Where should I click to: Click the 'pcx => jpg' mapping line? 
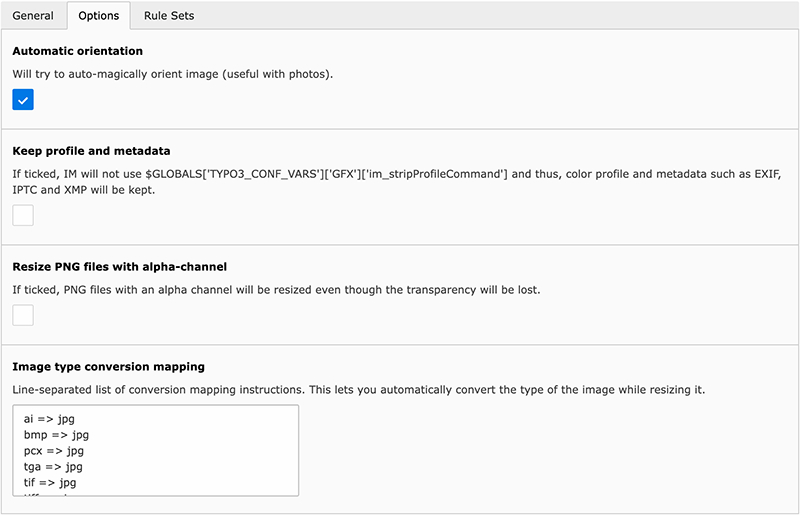click(54, 451)
